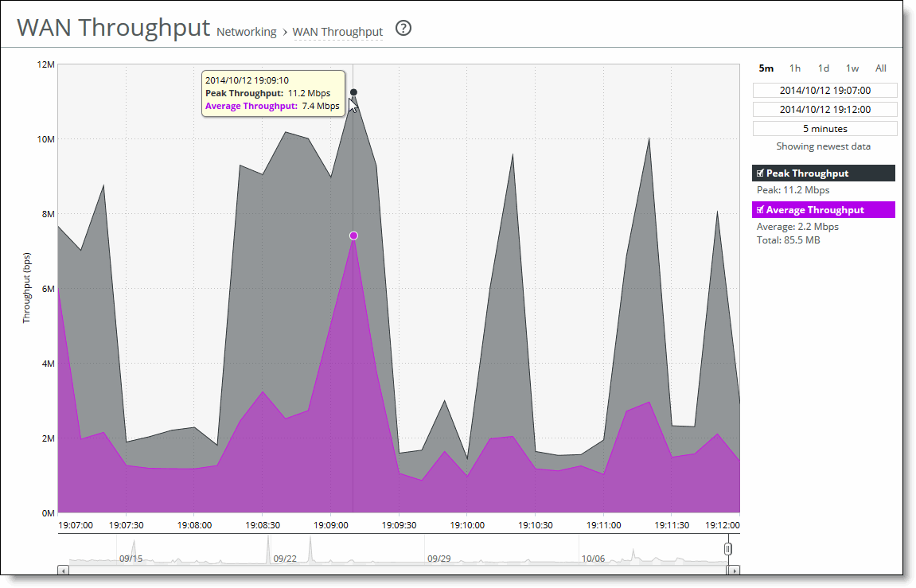
Task: Edit the end time field showing 19:12:00
Action: coord(824,109)
